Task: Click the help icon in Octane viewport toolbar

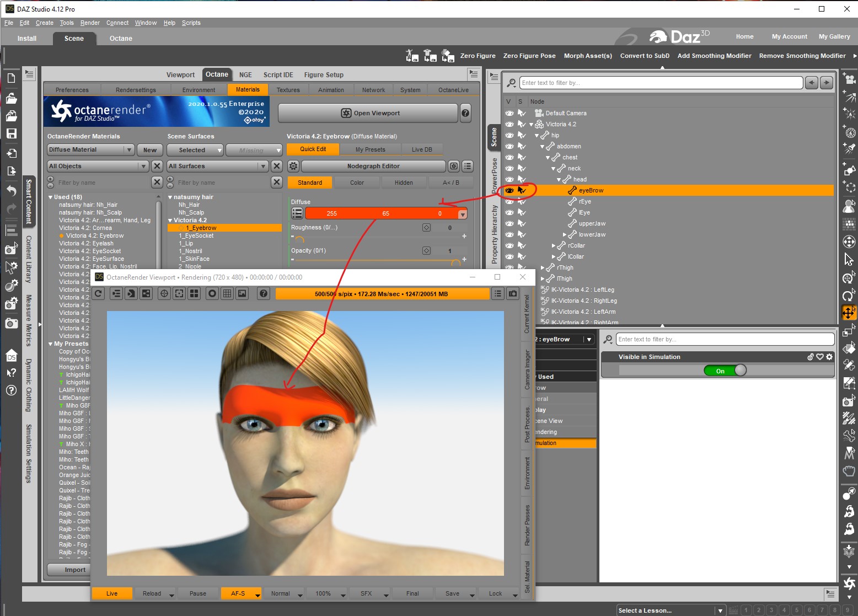Action: point(264,294)
